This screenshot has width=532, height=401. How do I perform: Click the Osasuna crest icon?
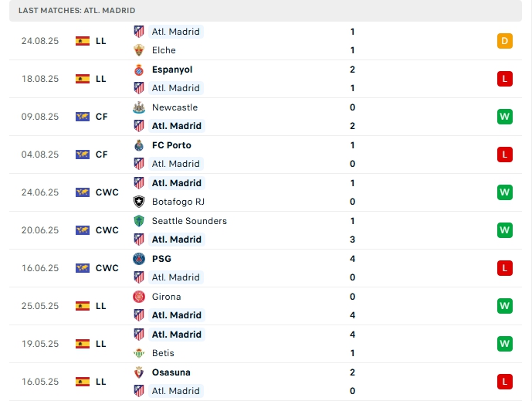click(139, 372)
